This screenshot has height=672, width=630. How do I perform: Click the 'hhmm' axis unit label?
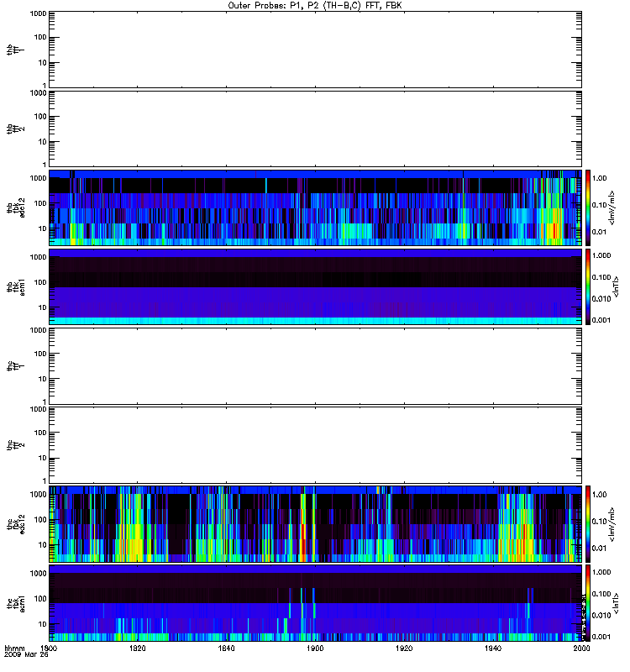(x=14, y=648)
